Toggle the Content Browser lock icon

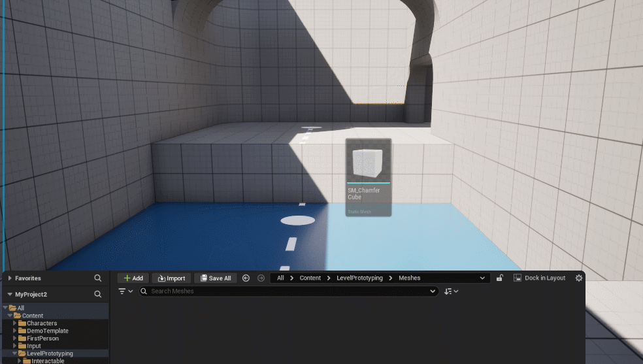click(500, 278)
